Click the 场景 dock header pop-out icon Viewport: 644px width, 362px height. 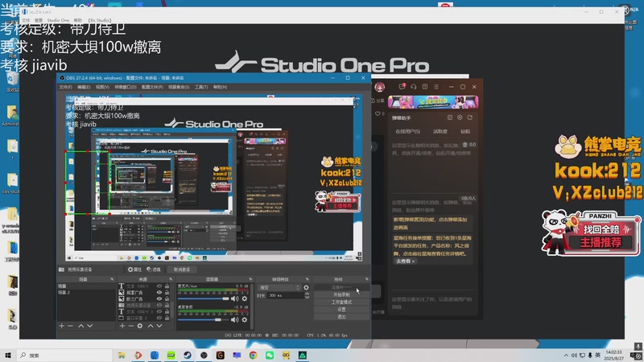tap(112, 279)
